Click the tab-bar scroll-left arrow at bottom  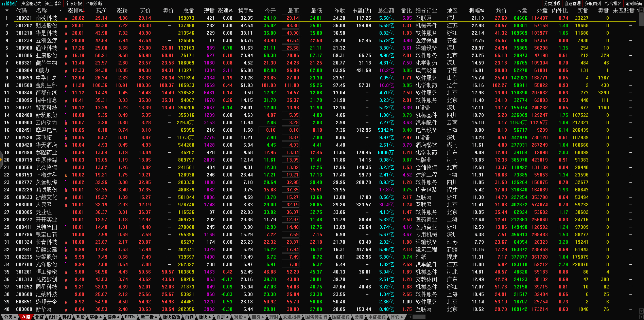410,317
